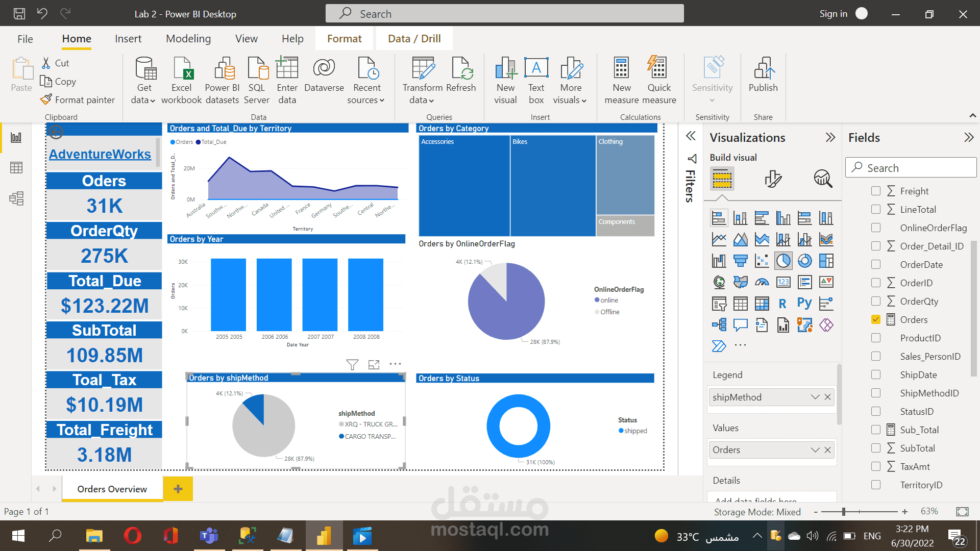This screenshot has height=551, width=980.
Task: Select the treemap visualization icon
Action: 826,260
